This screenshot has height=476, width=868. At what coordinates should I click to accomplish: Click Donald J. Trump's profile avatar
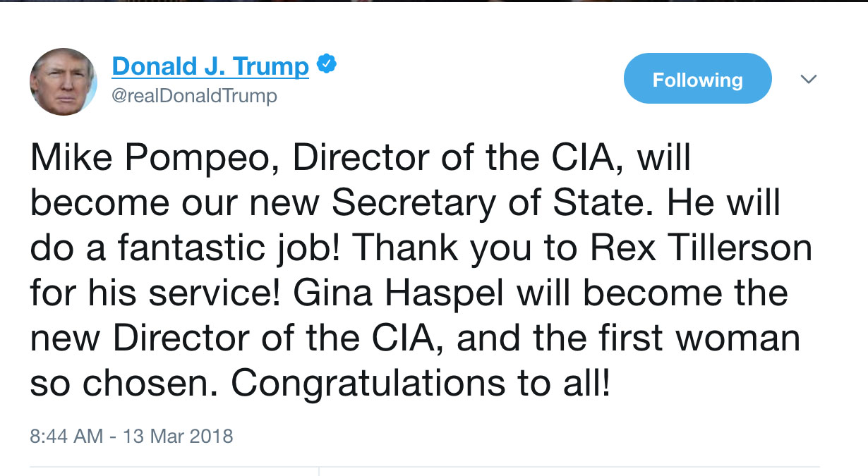click(x=63, y=82)
